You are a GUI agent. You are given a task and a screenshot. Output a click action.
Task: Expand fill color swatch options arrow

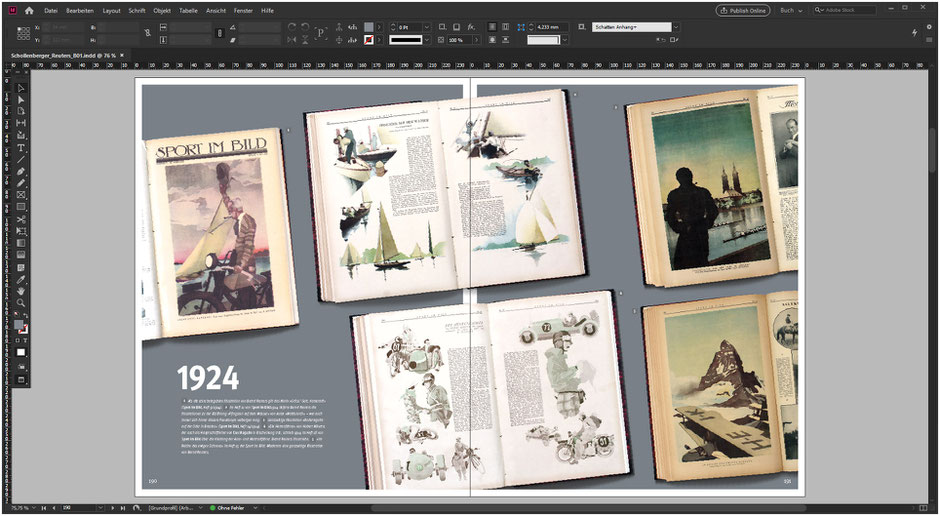379,27
